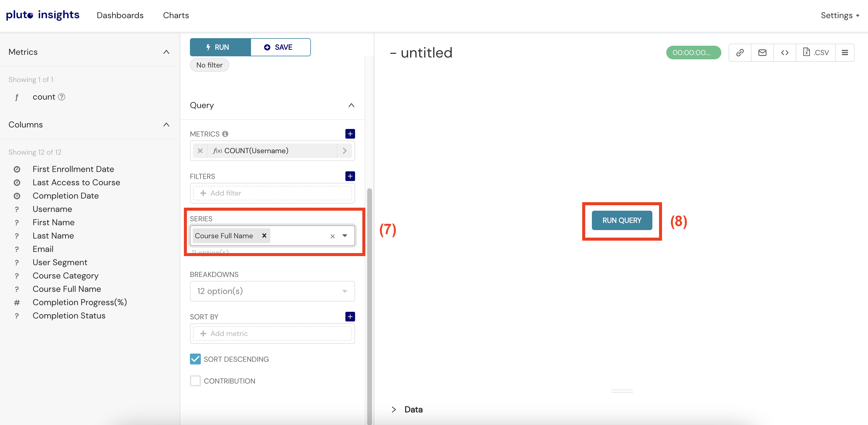Screen dimensions: 868x425
Task: Collapse the Query section
Action: 351,105
